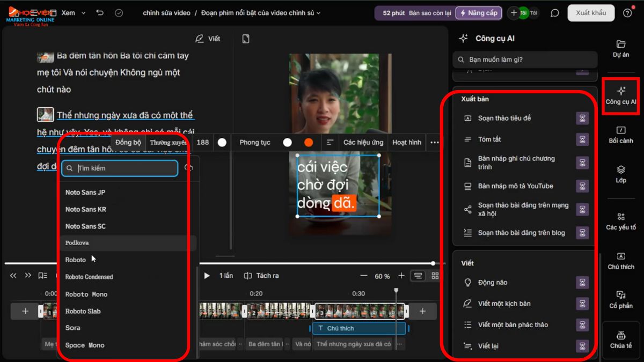Screen dimensions: 644x362
Task: Click orange highlight color swatch
Action: (x=308, y=142)
